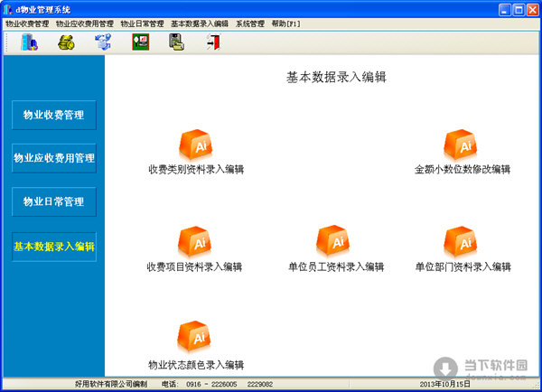Open the 基本数据录入编辑 menu
Viewport: 542px width, 392px height.
[x=200, y=23]
